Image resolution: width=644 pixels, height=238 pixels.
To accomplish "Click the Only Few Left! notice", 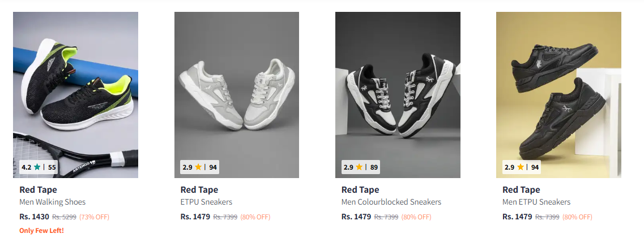I will (x=41, y=231).
